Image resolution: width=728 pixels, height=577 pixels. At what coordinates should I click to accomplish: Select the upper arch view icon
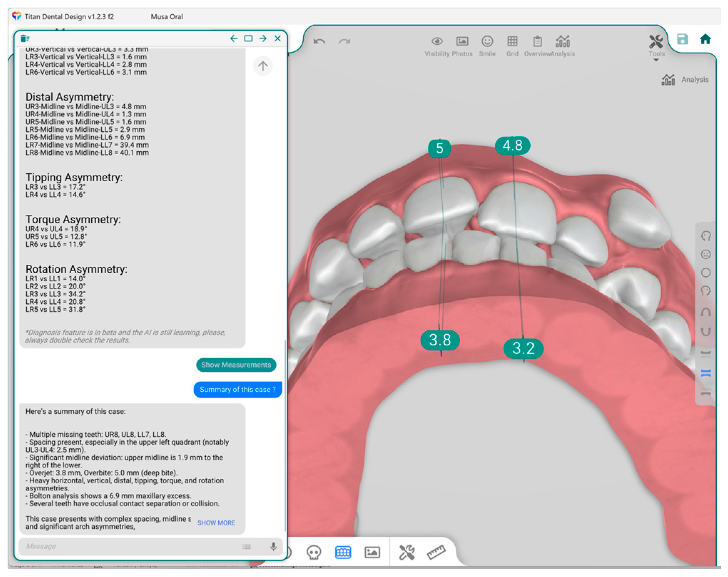click(705, 312)
